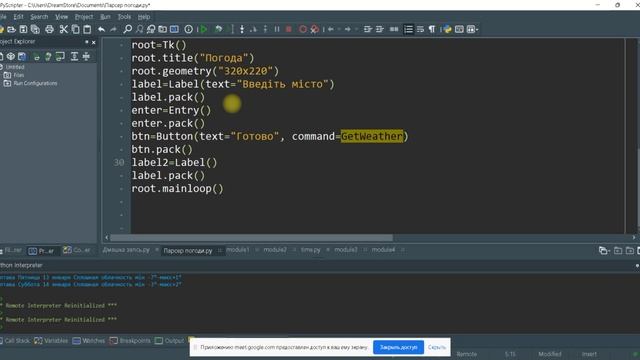This screenshot has width=640, height=360.
Task: Select the Парсер погоди.py editor tab
Action: pyautogui.click(x=188, y=251)
